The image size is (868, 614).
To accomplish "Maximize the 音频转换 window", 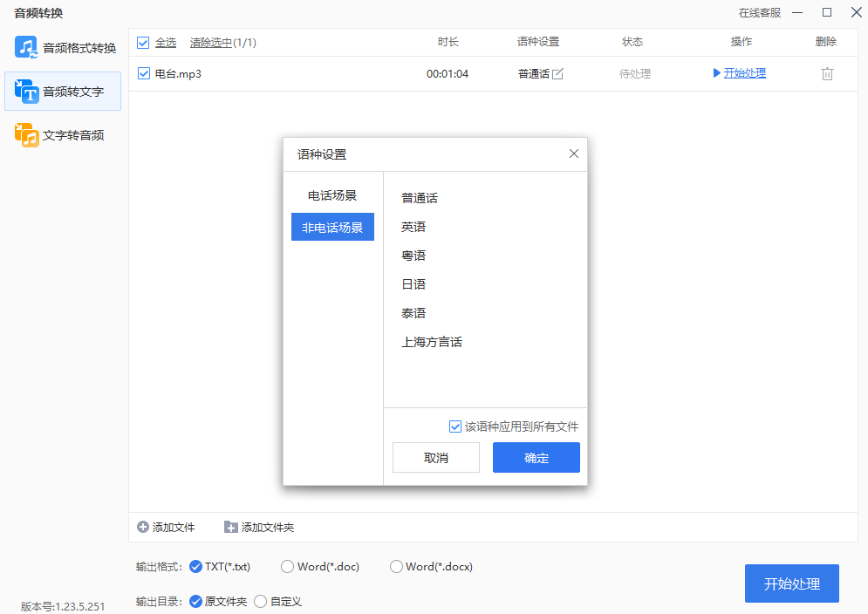I will click(x=827, y=12).
